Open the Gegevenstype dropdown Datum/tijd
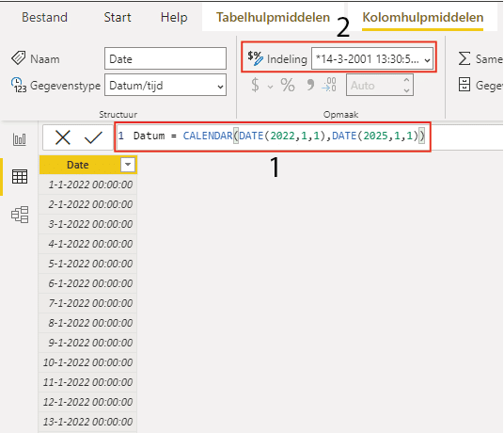The width and height of the screenshot is (504, 433). [165, 86]
